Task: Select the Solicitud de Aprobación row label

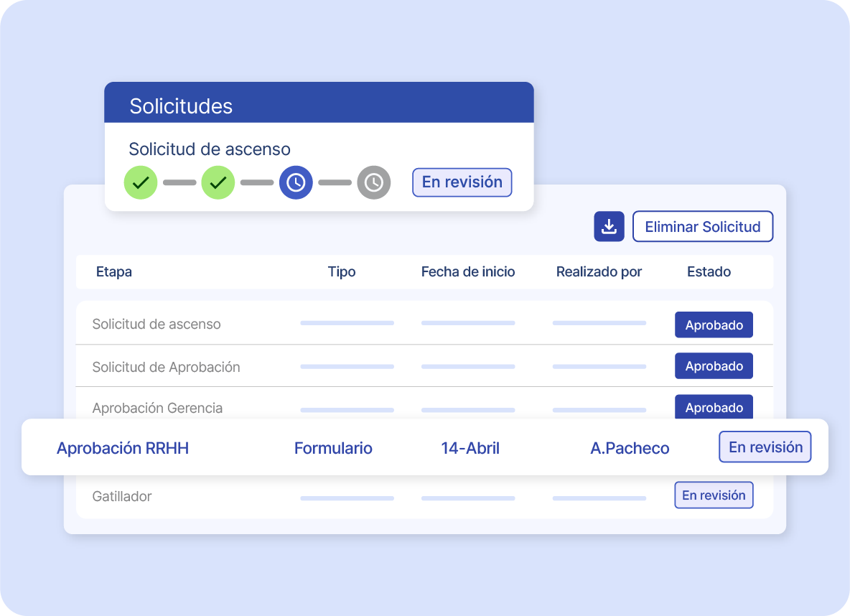Action: click(x=166, y=367)
